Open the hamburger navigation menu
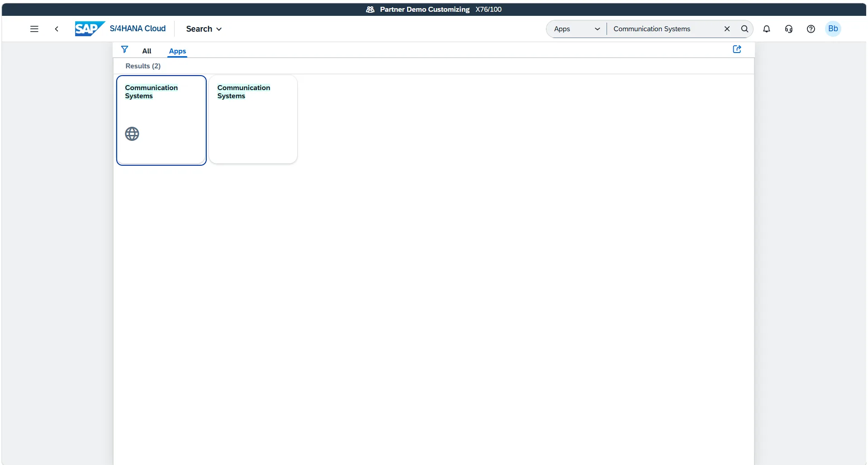The width and height of the screenshot is (868, 465). [x=34, y=29]
